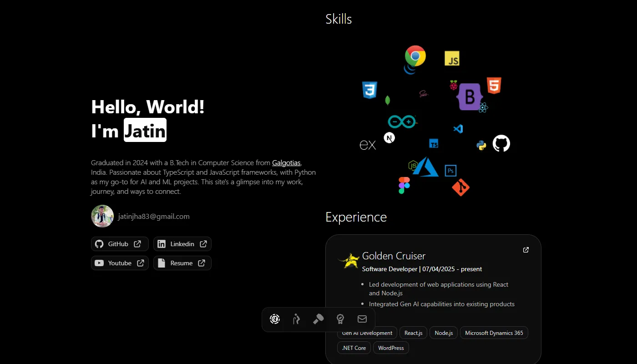The height and width of the screenshot is (364, 637).
Task: Select the CSS3 shield icon
Action: point(369,90)
